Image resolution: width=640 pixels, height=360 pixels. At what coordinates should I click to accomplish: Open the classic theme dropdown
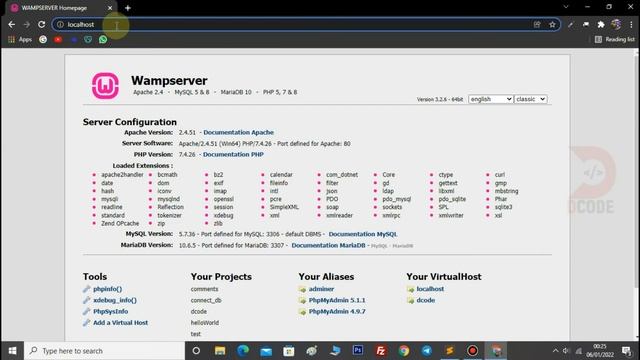tap(530, 99)
